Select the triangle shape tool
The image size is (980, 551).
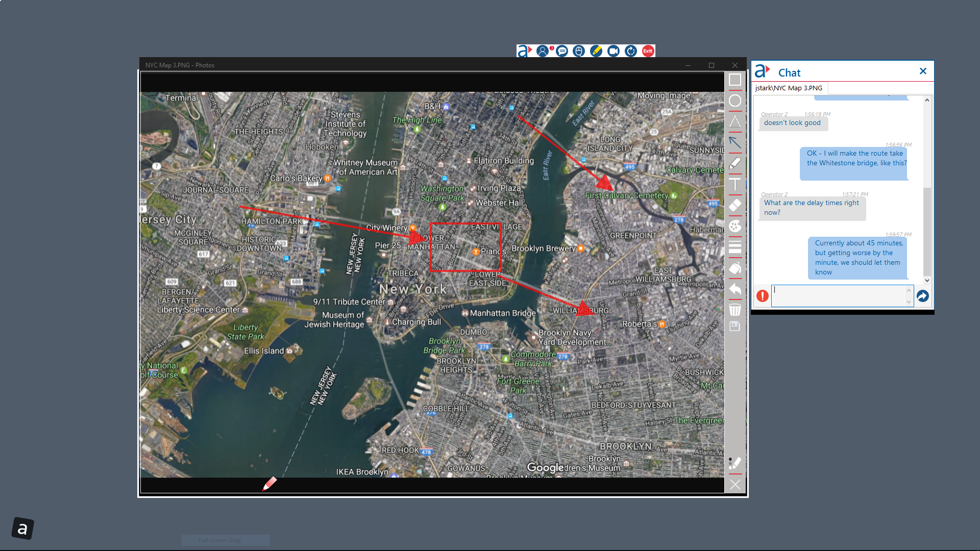click(x=735, y=121)
